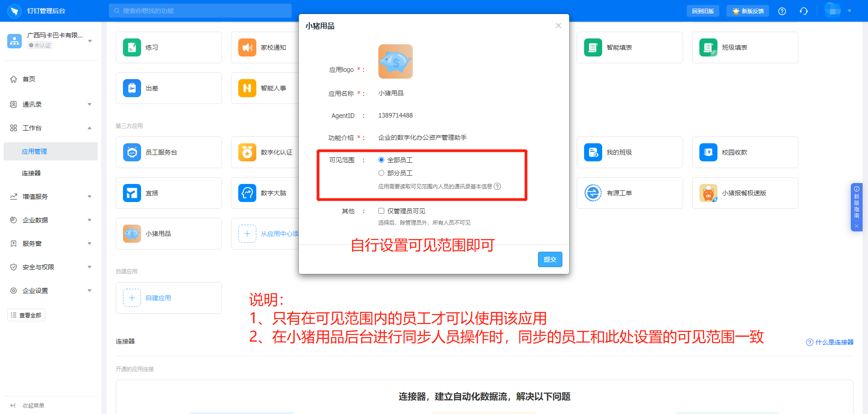Click the piggy bank app logo in dialog
Screen dimensions: 868x414
click(x=396, y=61)
